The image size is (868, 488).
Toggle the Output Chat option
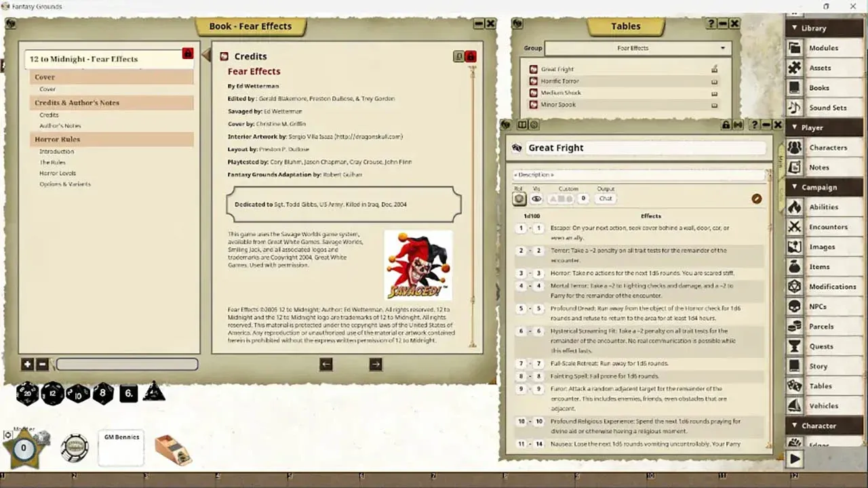pyautogui.click(x=606, y=199)
